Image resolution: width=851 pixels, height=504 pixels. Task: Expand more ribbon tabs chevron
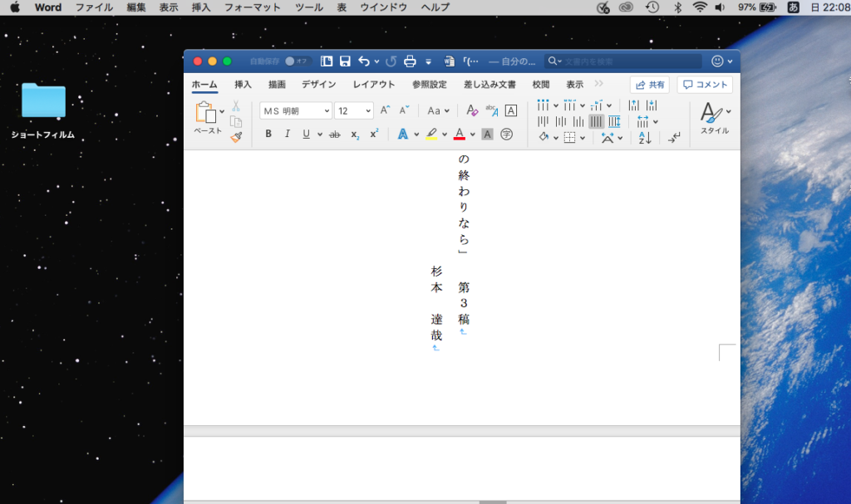[598, 84]
